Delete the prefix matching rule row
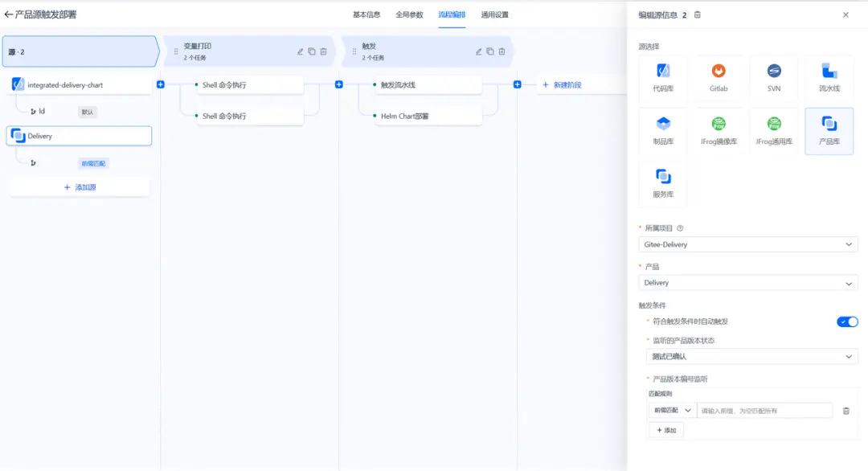Viewport: 868px width, 471px height. pyautogui.click(x=845, y=411)
